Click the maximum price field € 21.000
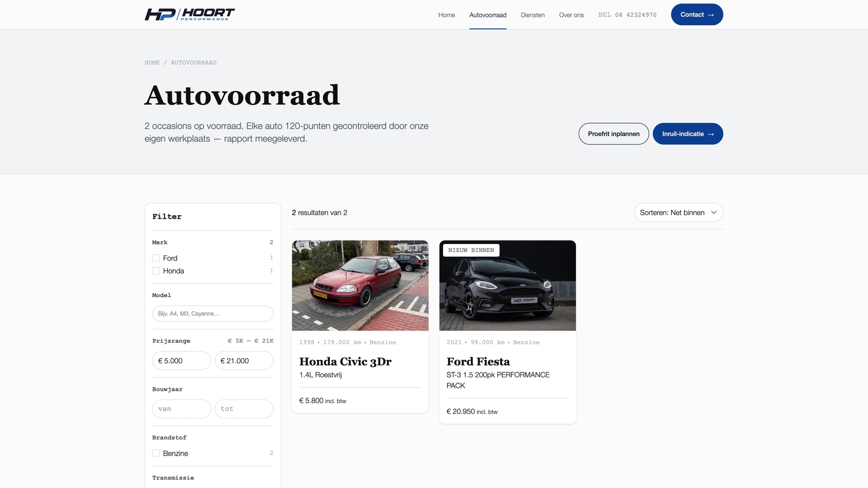 [x=244, y=361]
